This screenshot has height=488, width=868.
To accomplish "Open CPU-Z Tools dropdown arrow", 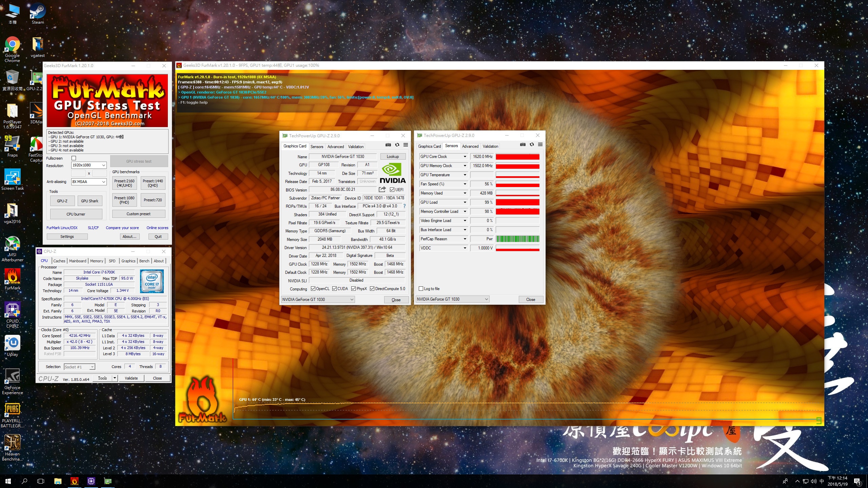I will 115,378.
